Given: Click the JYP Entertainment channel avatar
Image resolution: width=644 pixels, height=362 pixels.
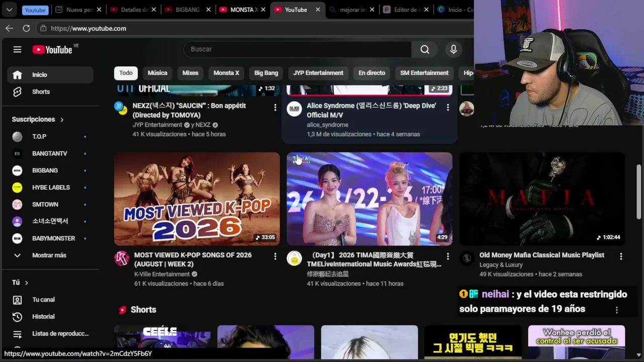Looking at the screenshot, I should point(122,109).
